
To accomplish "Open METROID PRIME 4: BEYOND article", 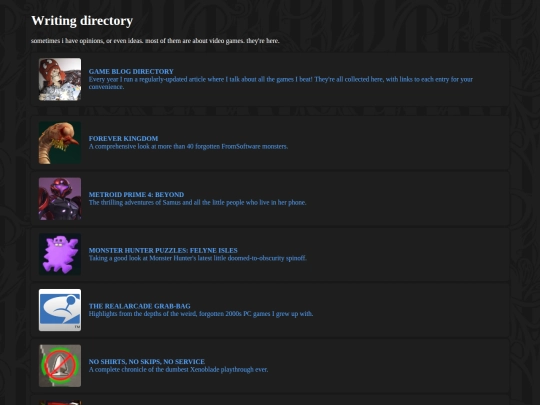I will click(136, 195).
